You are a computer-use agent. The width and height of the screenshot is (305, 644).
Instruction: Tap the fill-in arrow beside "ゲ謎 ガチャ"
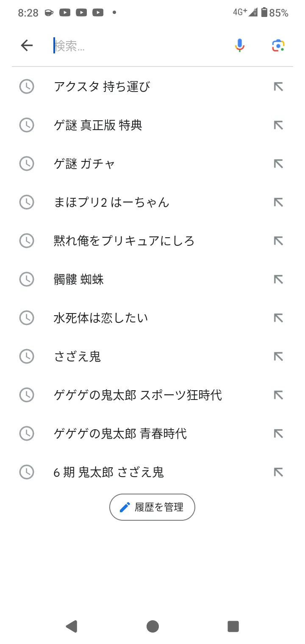[278, 164]
